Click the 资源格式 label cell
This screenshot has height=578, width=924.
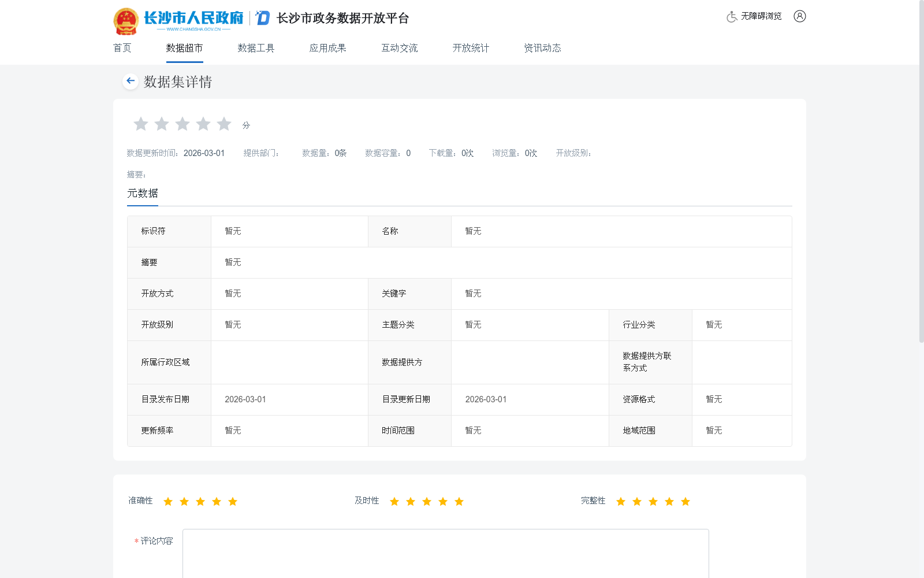click(x=650, y=399)
